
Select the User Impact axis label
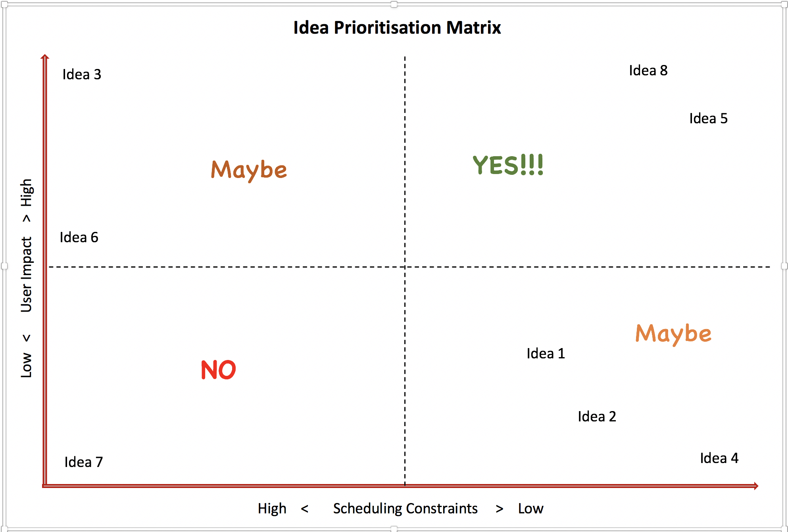coord(26,274)
